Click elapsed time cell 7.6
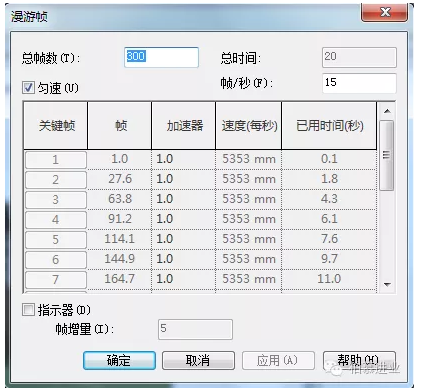421x392 pixels. pyautogui.click(x=329, y=239)
